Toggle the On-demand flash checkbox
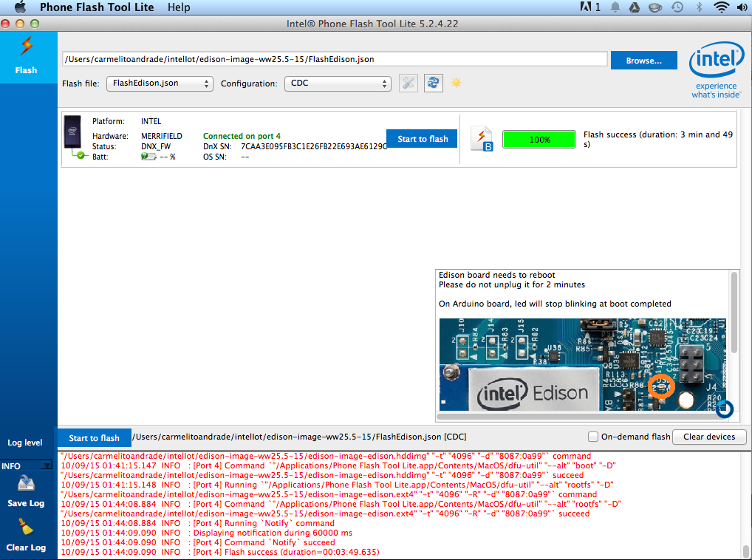 click(593, 437)
